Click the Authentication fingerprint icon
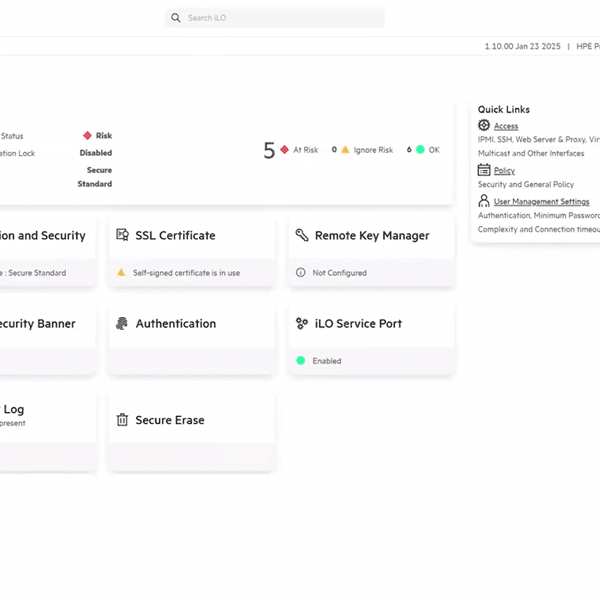Image resolution: width=600 pixels, height=600 pixels. (x=122, y=324)
